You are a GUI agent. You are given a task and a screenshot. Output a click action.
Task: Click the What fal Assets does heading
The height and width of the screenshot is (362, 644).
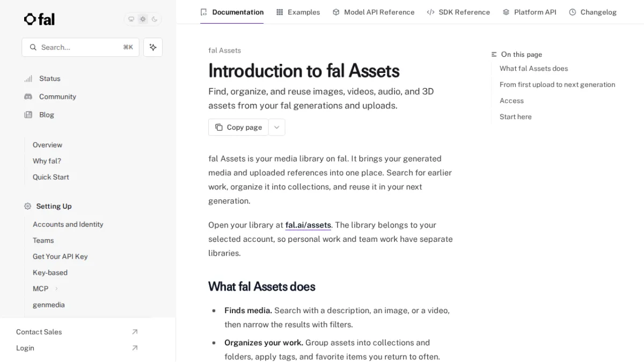[x=262, y=286]
